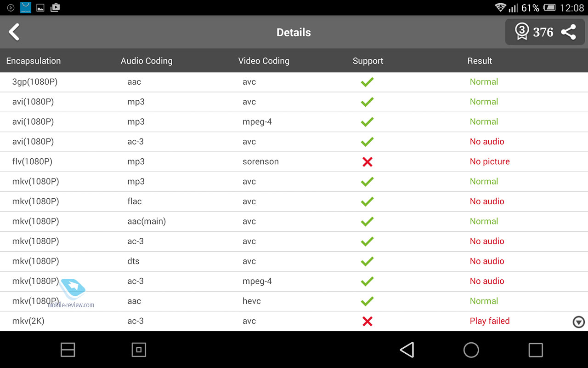Viewport: 588px width, 368px height.
Task: Select the mkv(1080P) row with the flac codec
Action: 294,201
